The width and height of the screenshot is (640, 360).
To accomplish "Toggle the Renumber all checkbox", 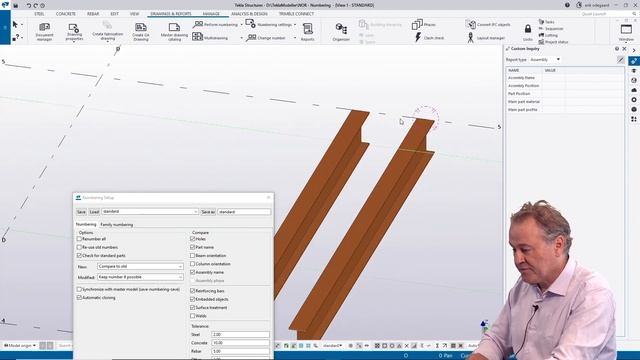I will 79,239.
